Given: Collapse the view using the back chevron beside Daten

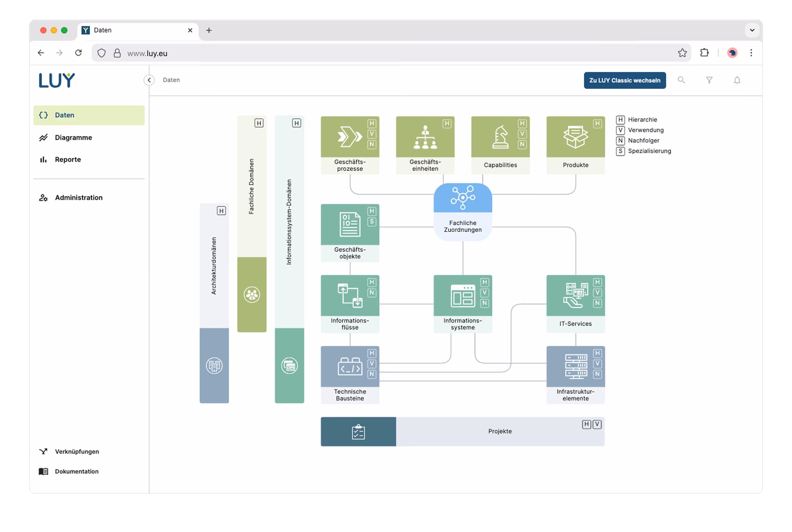Looking at the screenshot, I should 149,80.
